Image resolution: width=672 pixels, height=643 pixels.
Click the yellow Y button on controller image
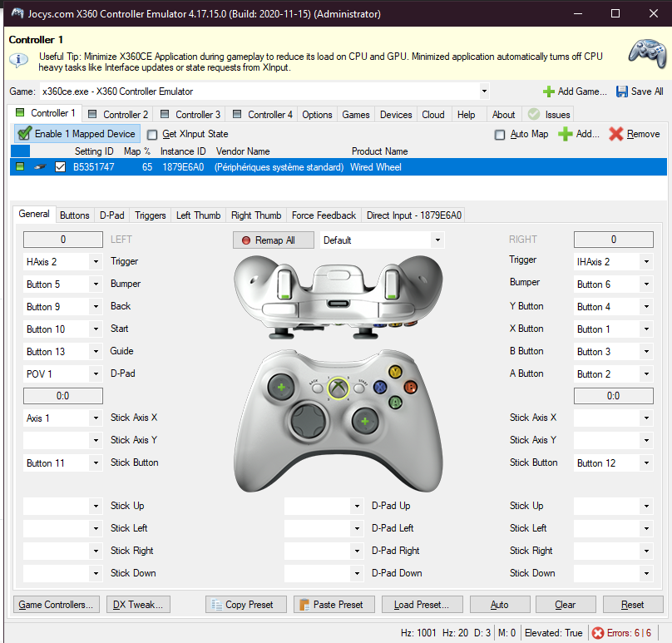[x=395, y=371]
